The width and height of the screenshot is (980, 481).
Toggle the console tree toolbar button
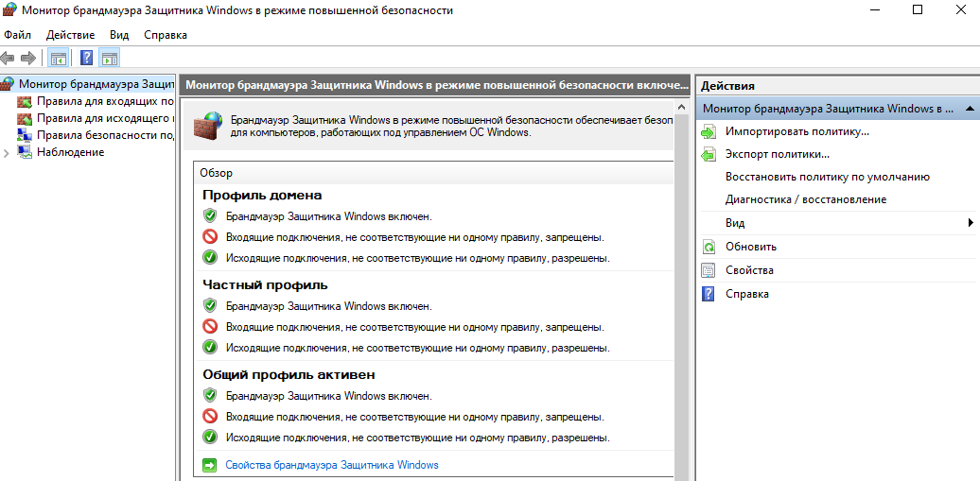click(58, 58)
